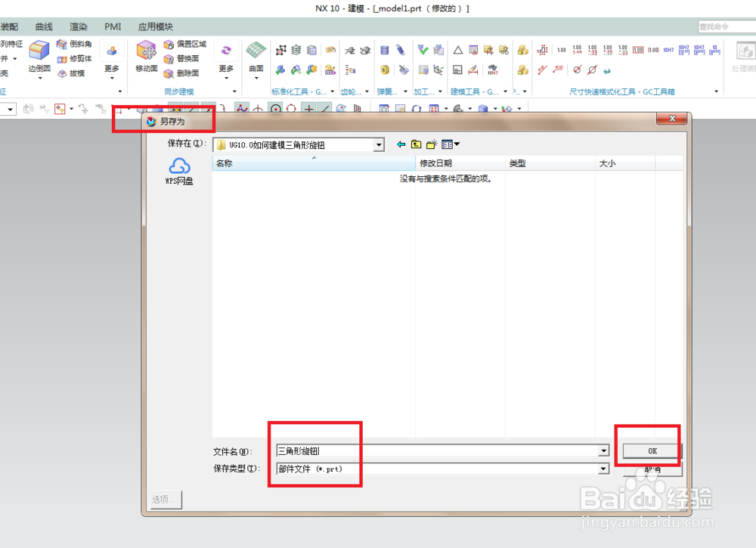Go back using the blue left arrow in Save As dialog
Screen dimensions: 756x548
401,144
